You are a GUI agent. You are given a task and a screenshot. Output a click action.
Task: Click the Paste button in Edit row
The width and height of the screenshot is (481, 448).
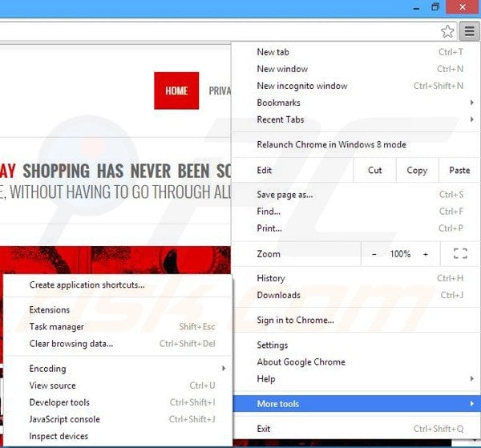click(459, 170)
